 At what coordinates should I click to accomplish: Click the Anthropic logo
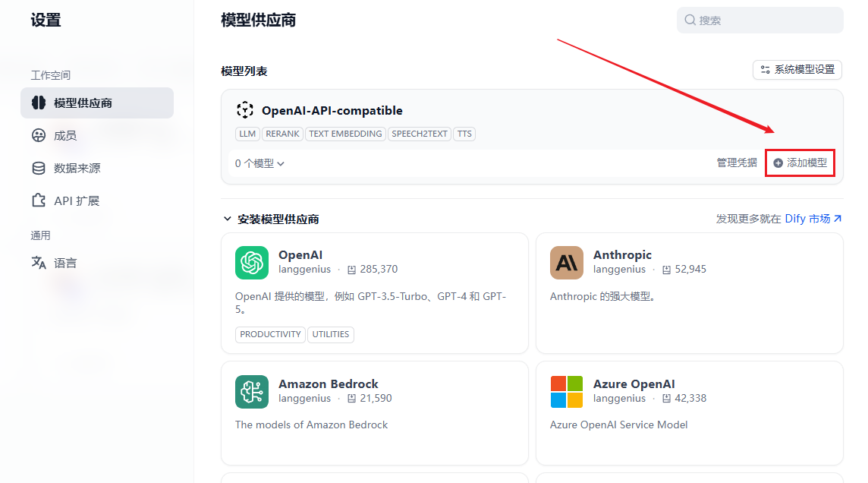567,263
